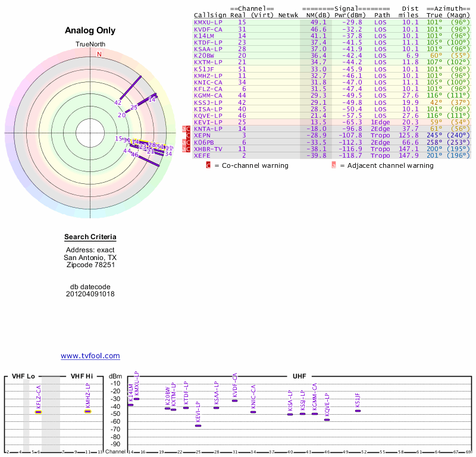This screenshot has height=457, width=476.
Task: Select KEVI-LP callsign in the table
Action: pos(208,123)
